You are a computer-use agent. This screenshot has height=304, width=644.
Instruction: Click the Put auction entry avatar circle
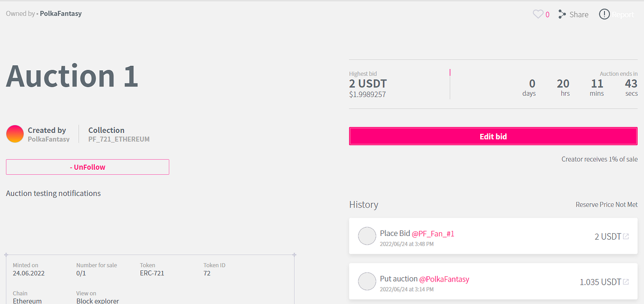[x=367, y=281]
